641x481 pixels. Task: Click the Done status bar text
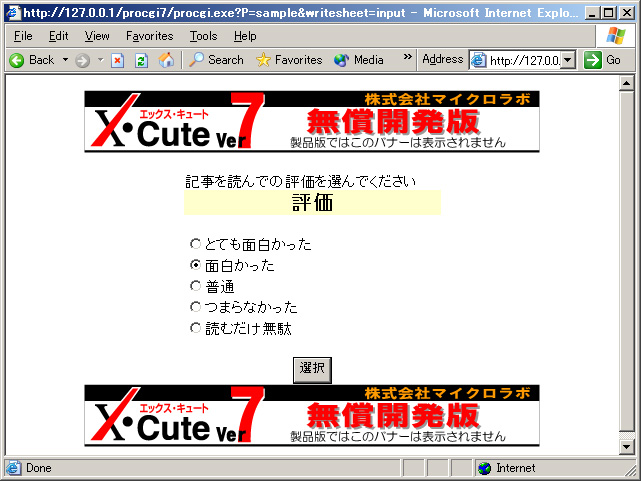tap(39, 468)
